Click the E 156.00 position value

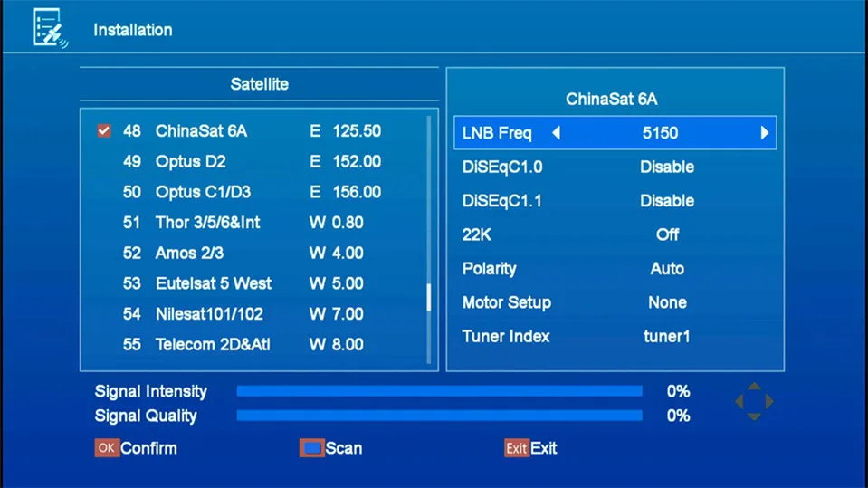point(346,192)
